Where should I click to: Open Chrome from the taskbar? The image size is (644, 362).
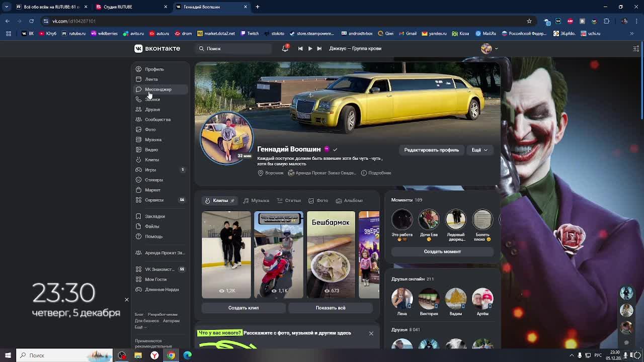[x=171, y=355]
